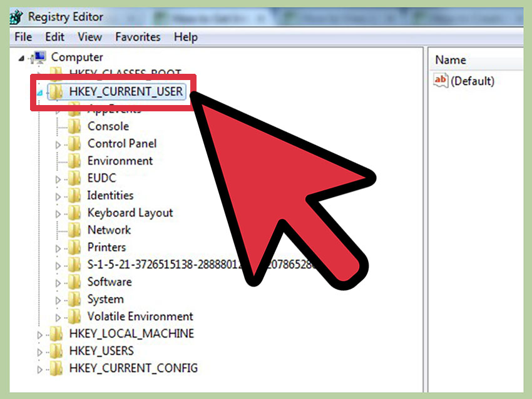Select the Software key label
The image size is (532, 399).
tap(110, 281)
